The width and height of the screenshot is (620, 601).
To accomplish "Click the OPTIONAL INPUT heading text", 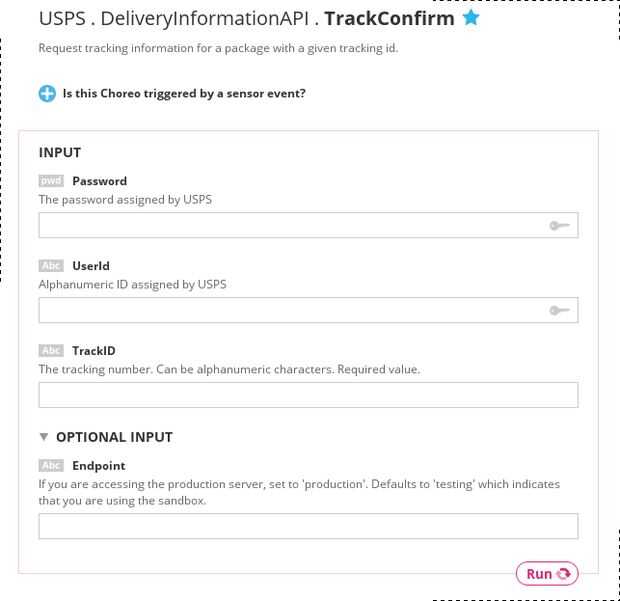I will coord(114,437).
